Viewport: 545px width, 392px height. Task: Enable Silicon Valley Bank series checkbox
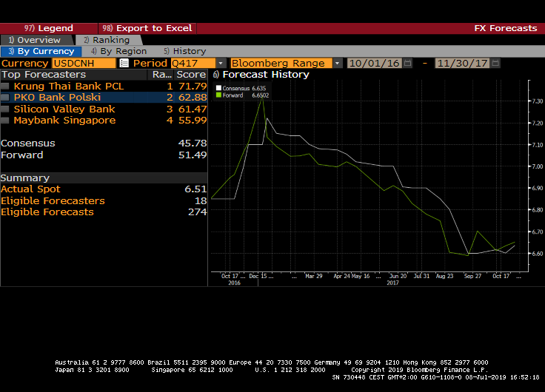click(x=6, y=109)
